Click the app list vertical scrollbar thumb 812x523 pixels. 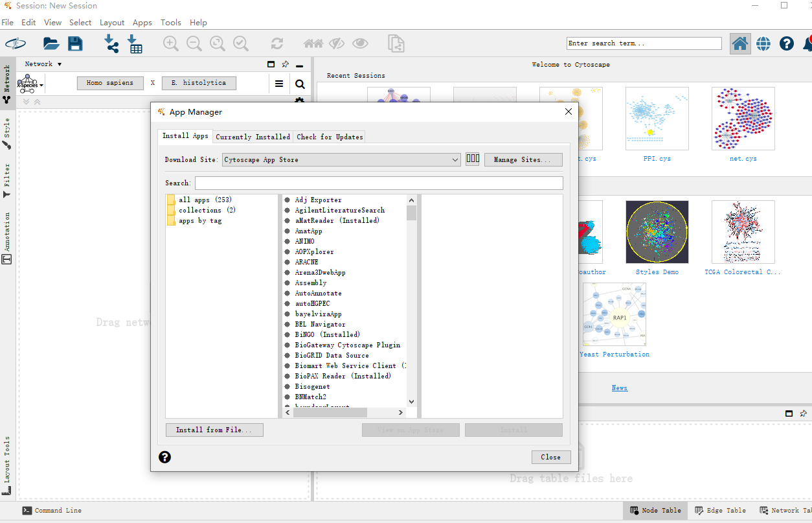pos(412,213)
